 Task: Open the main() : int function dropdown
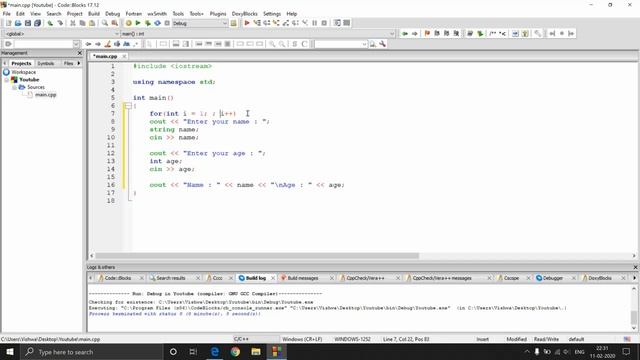pos(392,34)
